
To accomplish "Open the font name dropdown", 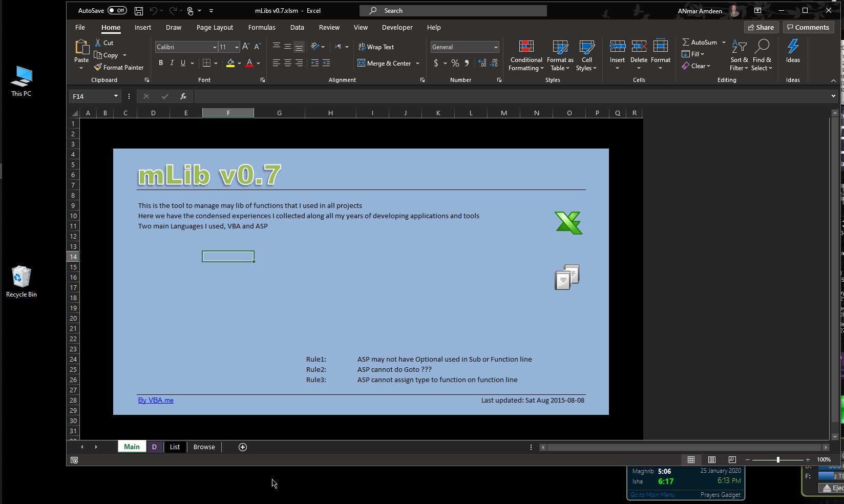I will 214,47.
